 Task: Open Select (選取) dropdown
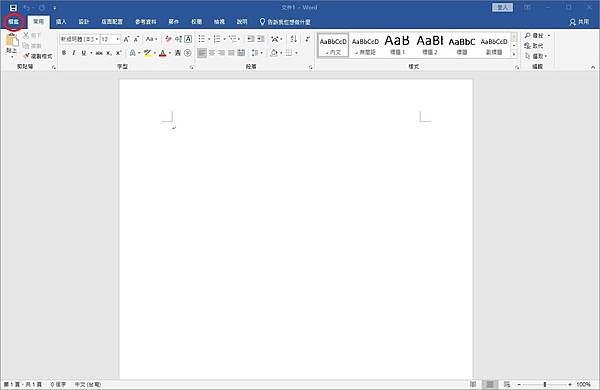click(536, 56)
